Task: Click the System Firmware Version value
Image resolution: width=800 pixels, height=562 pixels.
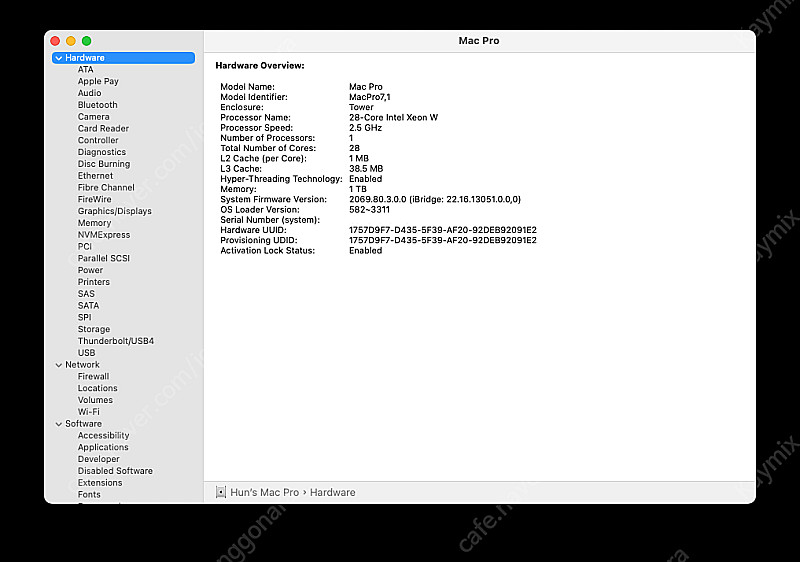Action: pyautogui.click(x=435, y=199)
